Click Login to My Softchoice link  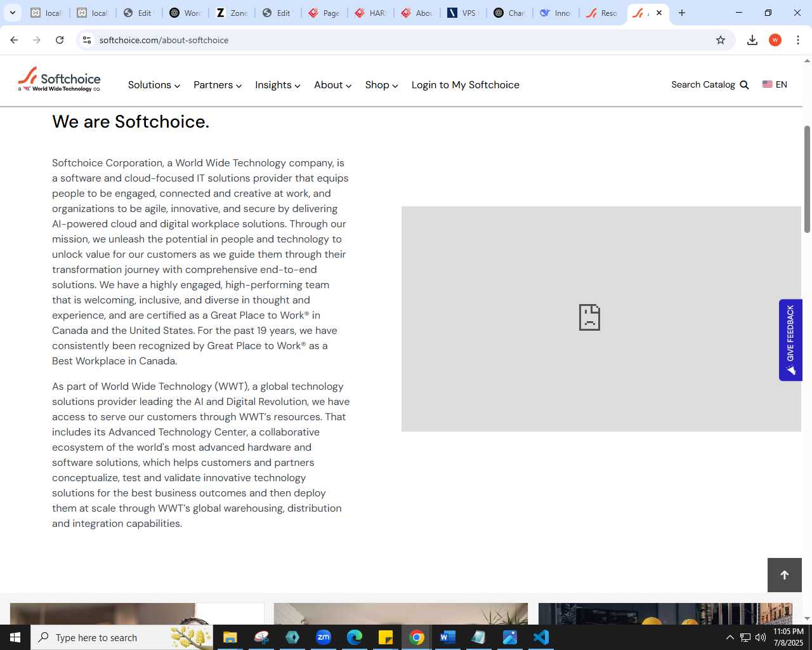(466, 85)
